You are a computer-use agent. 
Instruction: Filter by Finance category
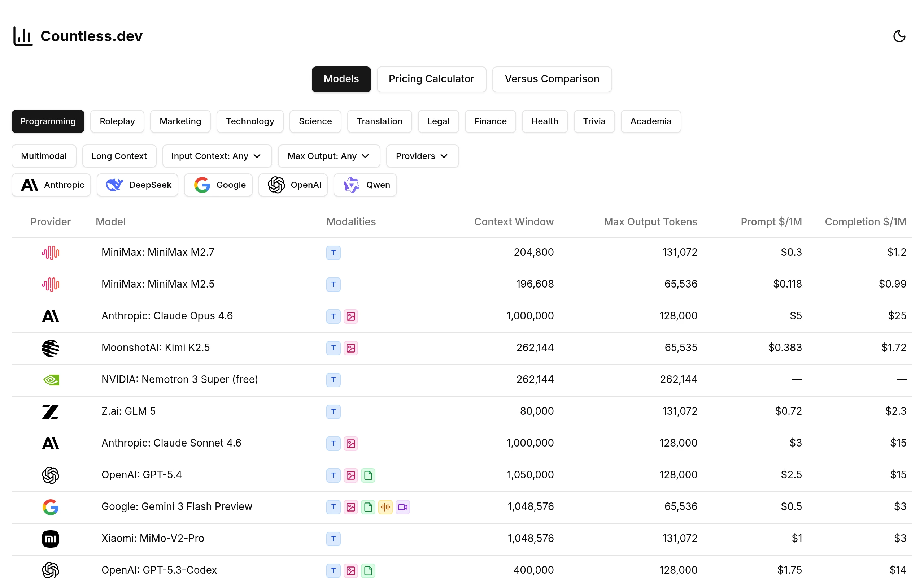[x=490, y=121]
